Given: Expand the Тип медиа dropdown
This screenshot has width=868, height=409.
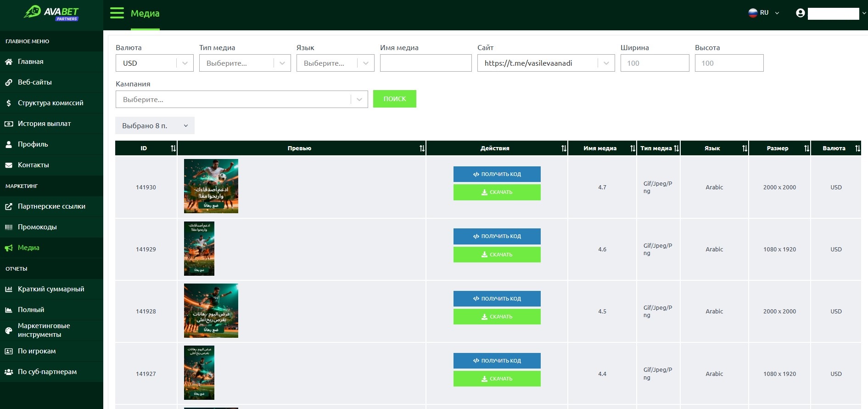Looking at the screenshot, I should pos(245,63).
